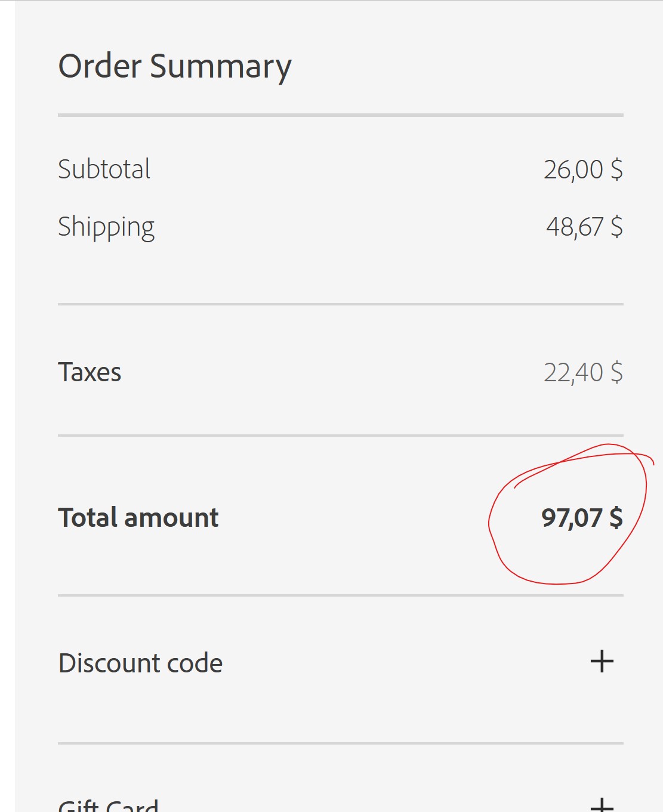Click the 26,00 $ subtotal value

[582, 169]
